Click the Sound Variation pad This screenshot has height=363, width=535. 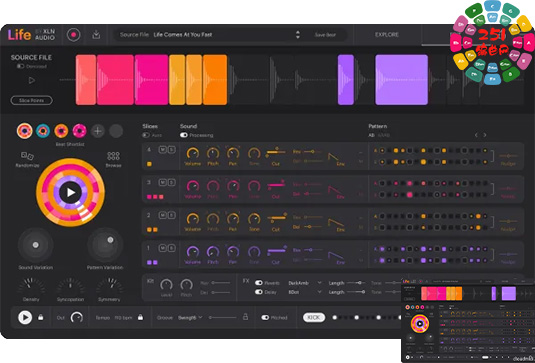coord(35,245)
